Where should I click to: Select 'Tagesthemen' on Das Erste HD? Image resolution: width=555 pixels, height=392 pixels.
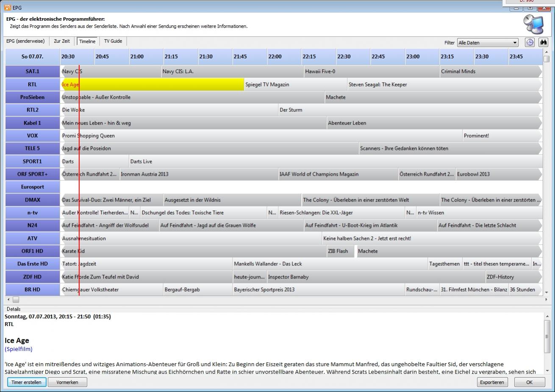[x=444, y=264]
